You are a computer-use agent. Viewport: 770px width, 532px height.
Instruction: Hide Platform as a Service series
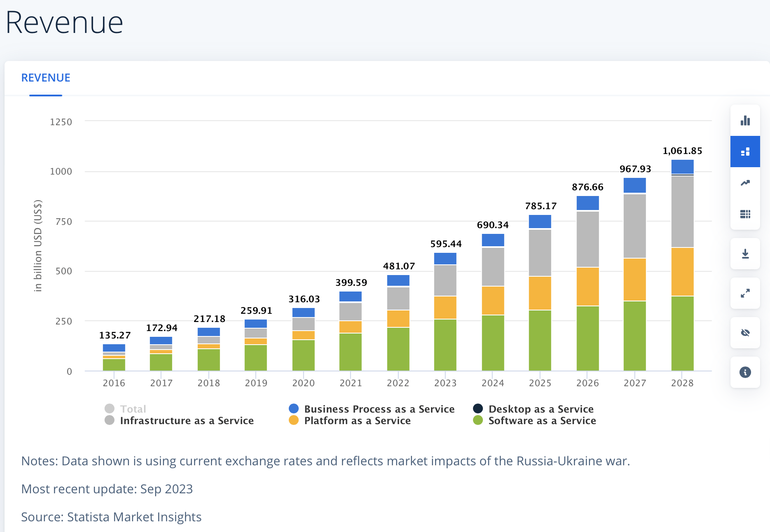pos(357,420)
